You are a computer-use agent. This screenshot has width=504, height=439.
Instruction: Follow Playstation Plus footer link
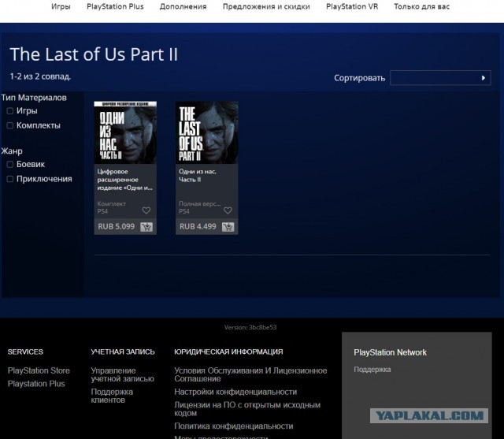[x=36, y=384]
